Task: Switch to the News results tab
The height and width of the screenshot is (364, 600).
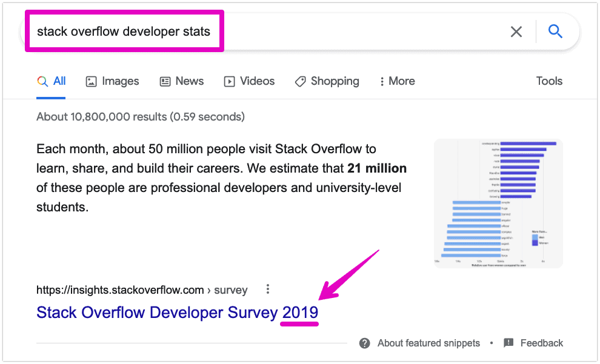Action: coord(181,81)
